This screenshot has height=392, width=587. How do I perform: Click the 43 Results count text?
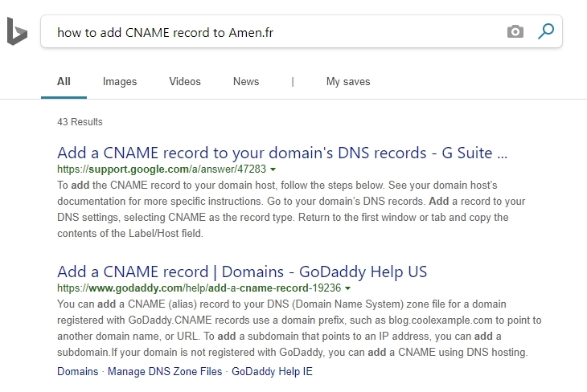pos(80,122)
